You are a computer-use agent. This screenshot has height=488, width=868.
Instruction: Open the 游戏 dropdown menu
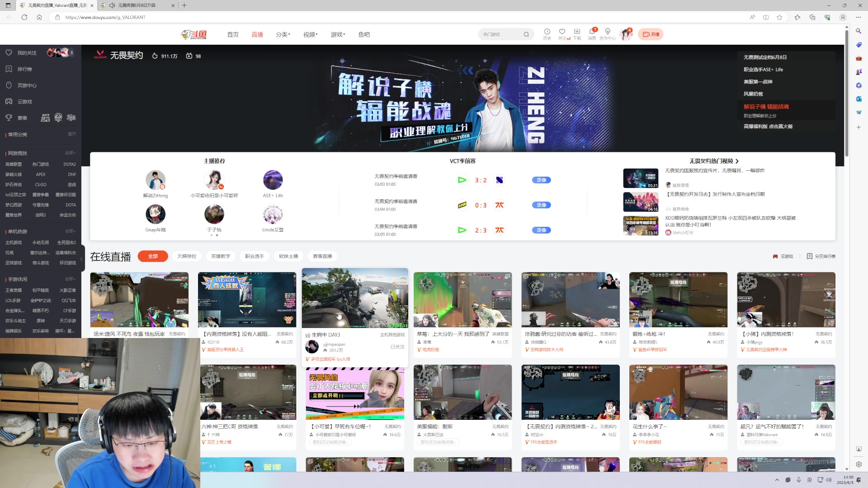point(337,34)
